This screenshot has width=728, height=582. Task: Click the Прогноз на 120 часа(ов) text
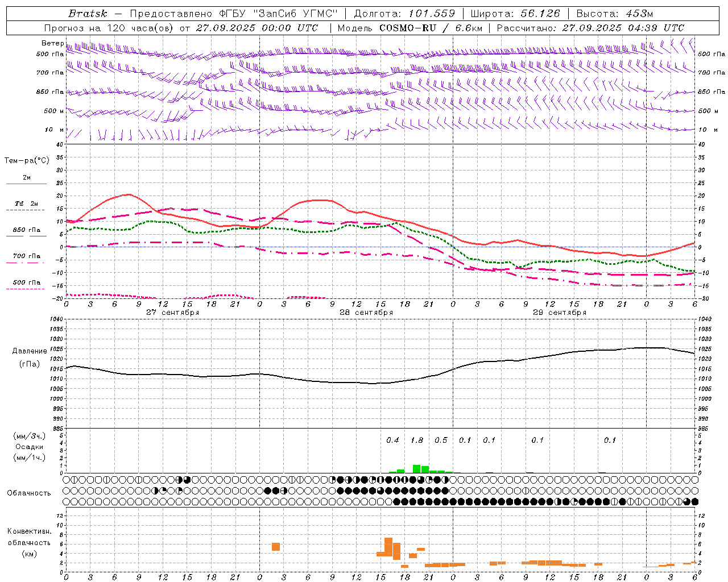point(109,28)
